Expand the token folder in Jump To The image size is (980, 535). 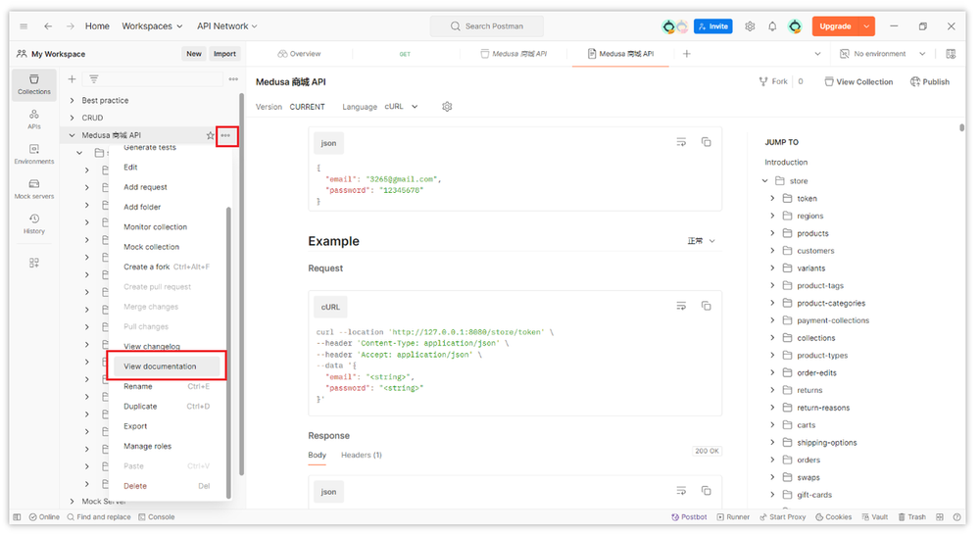point(772,198)
